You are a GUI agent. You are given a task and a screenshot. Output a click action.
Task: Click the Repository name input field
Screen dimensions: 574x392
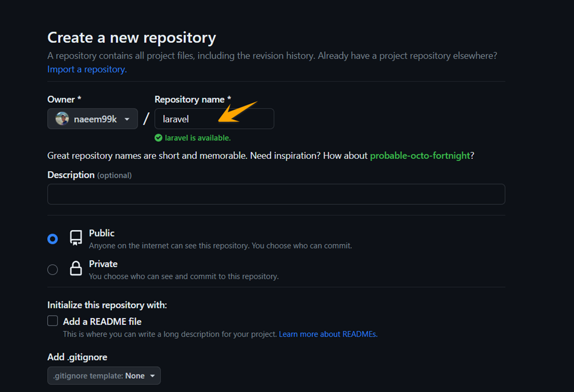point(214,118)
